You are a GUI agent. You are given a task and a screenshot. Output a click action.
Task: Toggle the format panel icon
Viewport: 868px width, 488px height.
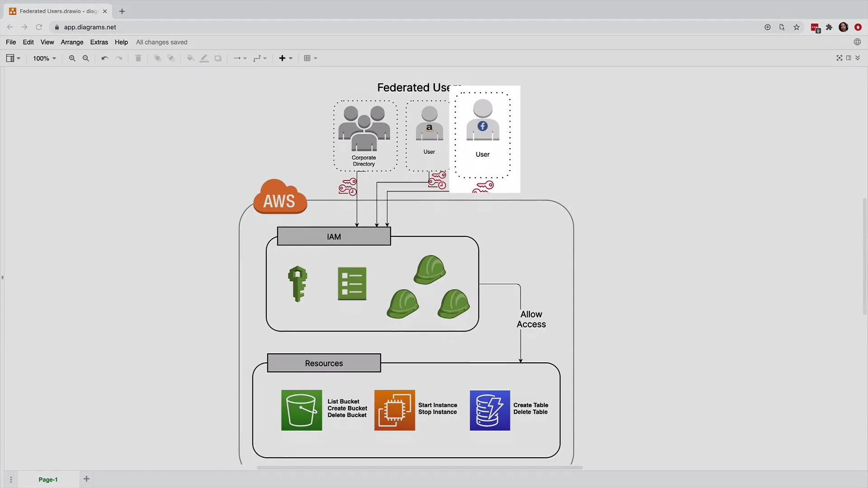(x=849, y=58)
